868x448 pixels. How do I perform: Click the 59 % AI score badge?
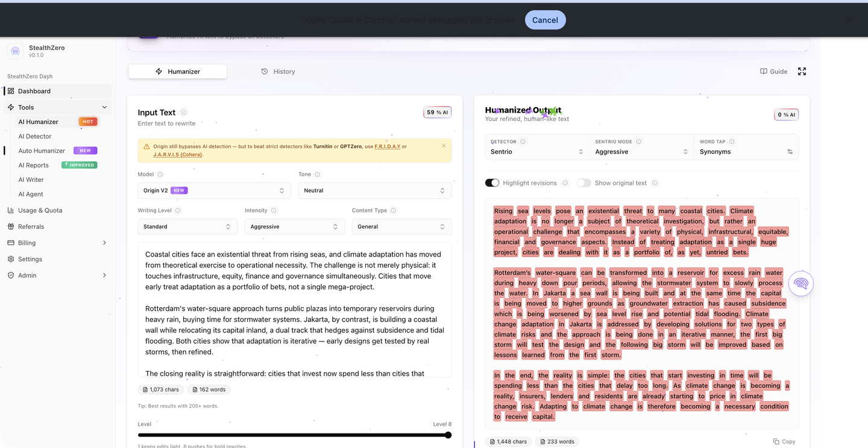tap(438, 112)
